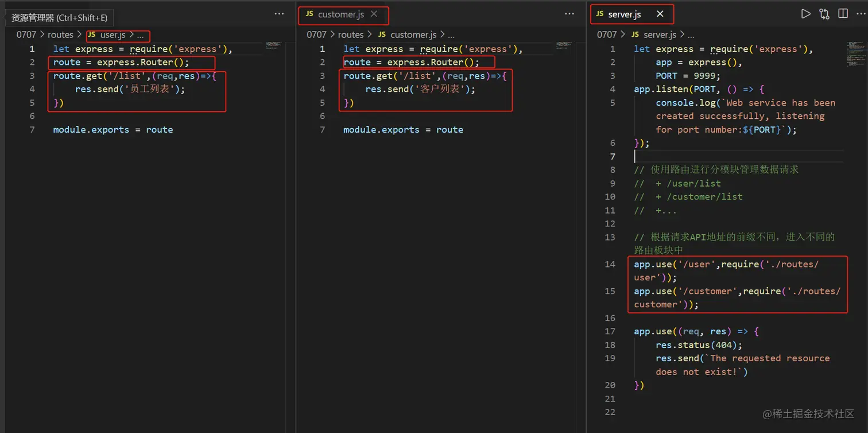The image size is (868, 433).
Task: Click 'module.exports = route' in user.js
Action: point(113,130)
